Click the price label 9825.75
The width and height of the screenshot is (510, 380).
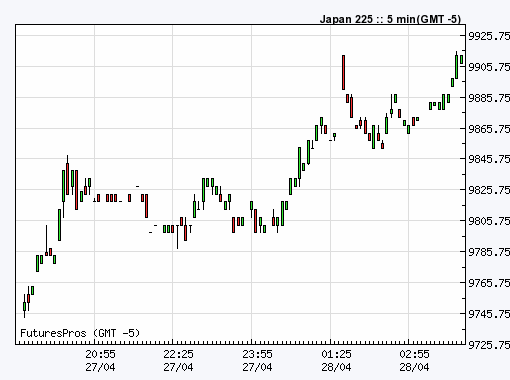(x=489, y=190)
